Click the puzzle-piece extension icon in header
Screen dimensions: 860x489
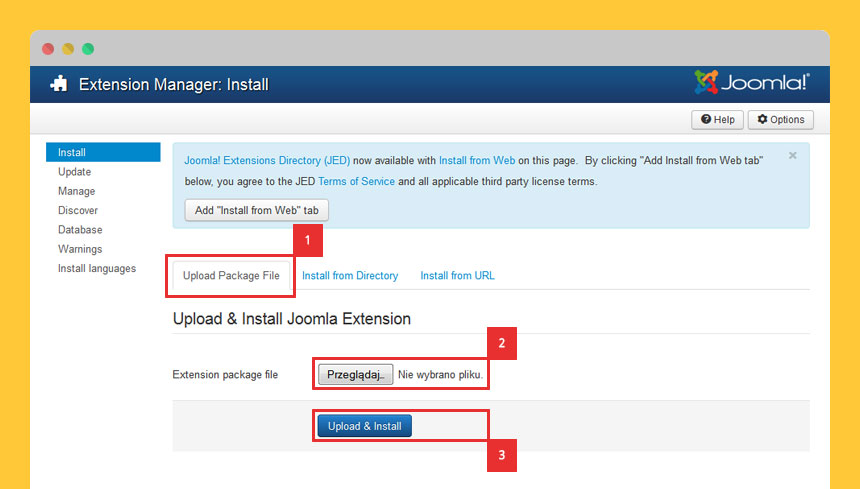pyautogui.click(x=59, y=83)
